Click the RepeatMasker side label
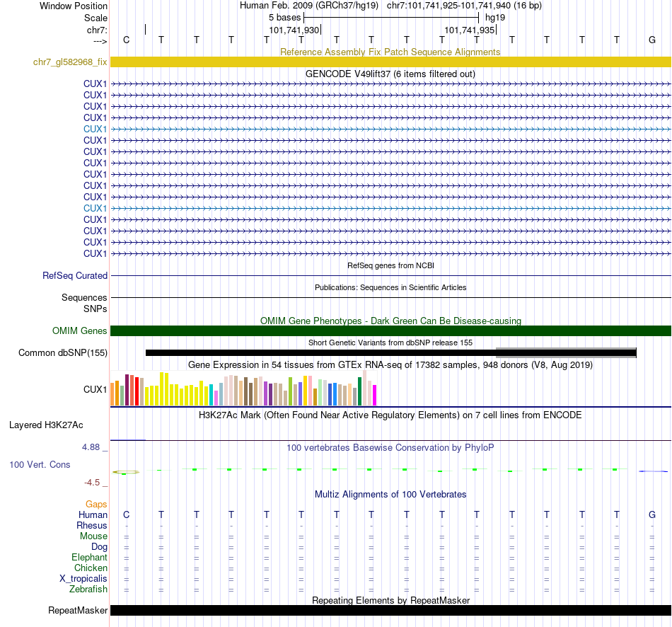This screenshot has width=672, height=627. [78, 610]
